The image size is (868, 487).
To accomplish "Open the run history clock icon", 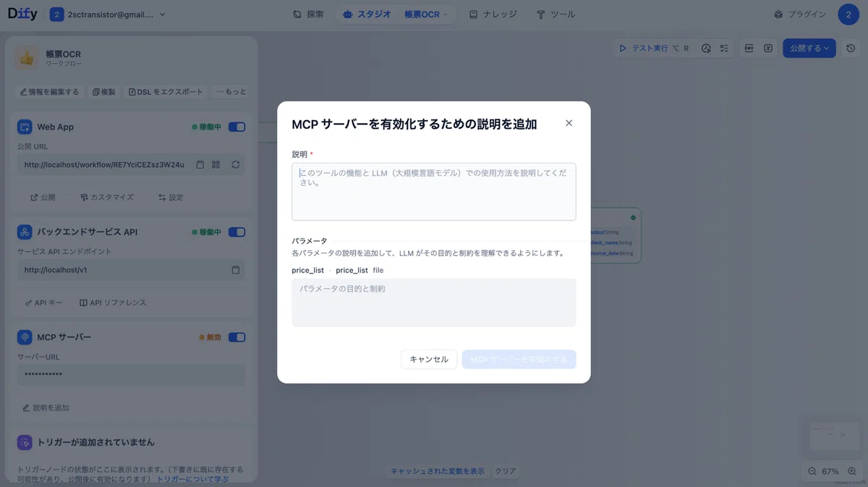I will [x=706, y=48].
